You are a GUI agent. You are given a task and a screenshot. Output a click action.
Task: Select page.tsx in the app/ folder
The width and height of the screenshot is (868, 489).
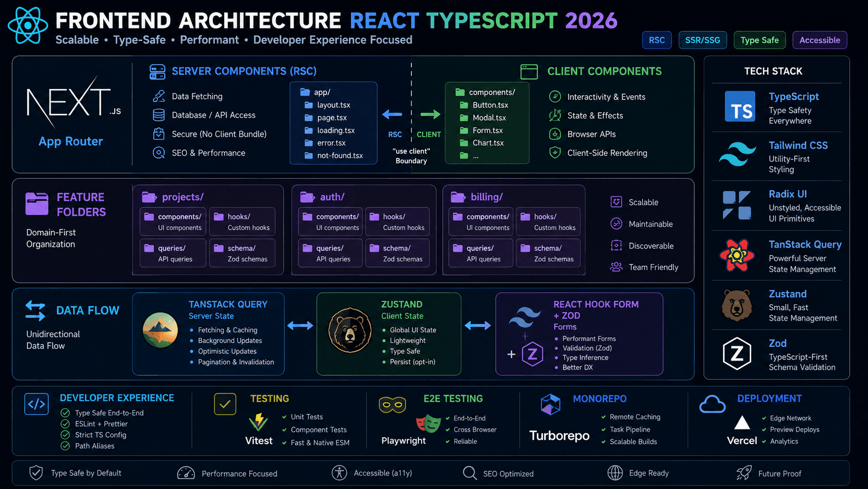(x=326, y=118)
